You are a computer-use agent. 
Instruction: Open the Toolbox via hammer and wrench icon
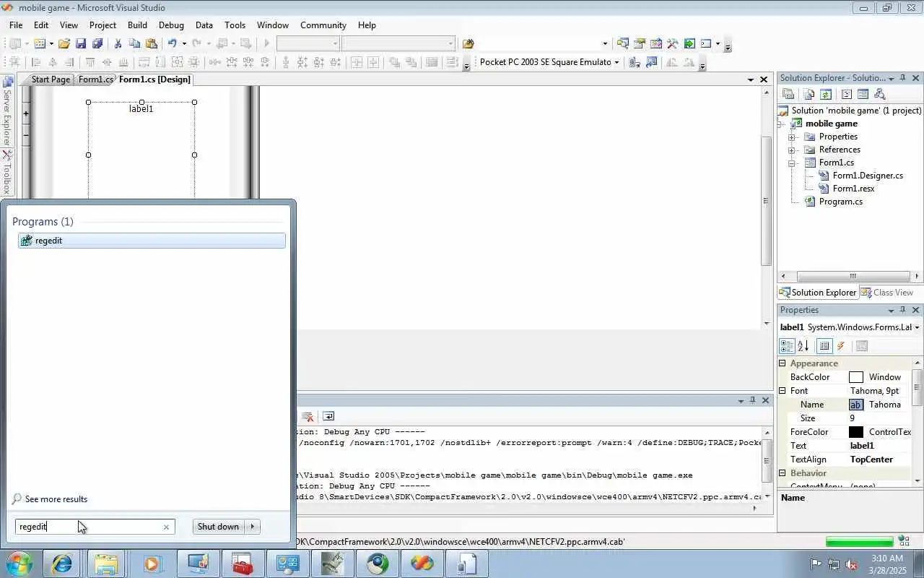click(673, 43)
